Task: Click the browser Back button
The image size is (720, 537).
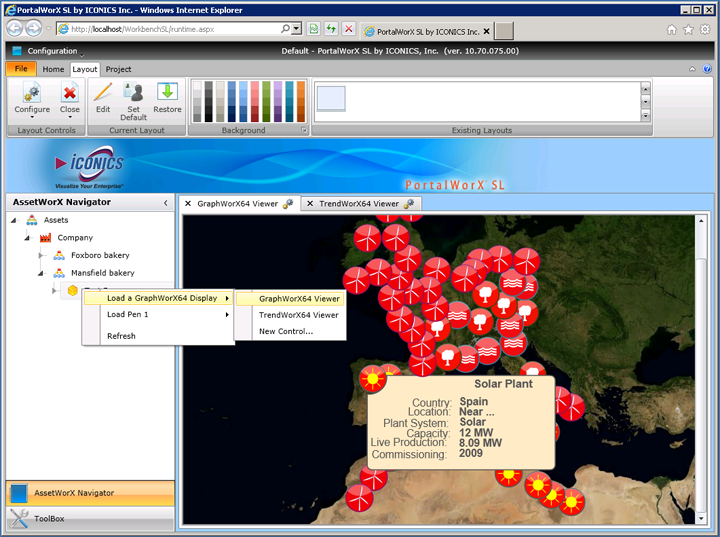Action: 15,29
